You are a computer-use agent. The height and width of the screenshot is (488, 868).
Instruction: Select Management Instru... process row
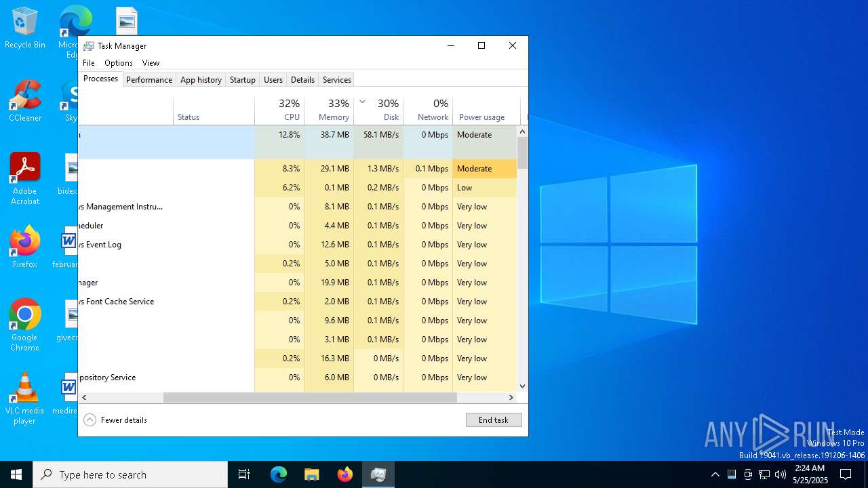coord(298,207)
